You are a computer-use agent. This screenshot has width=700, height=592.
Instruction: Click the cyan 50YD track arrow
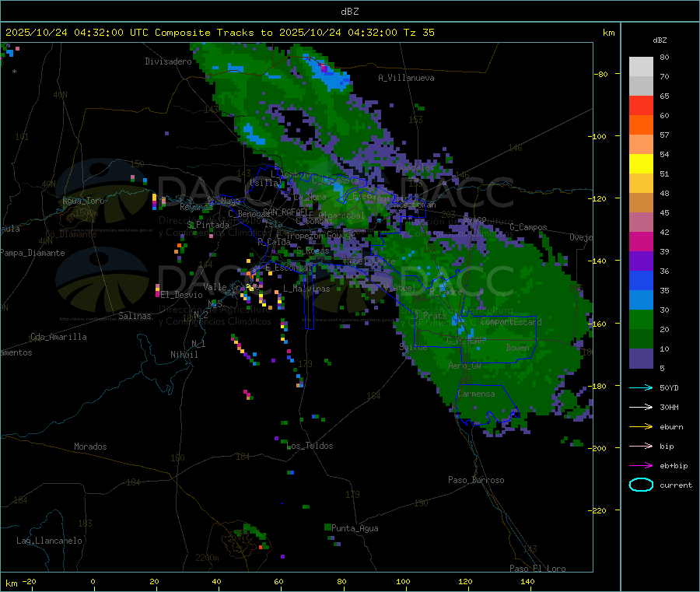coord(641,387)
